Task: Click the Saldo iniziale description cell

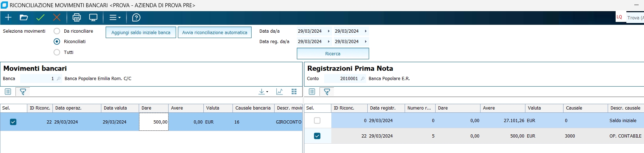Action: [x=626, y=121]
